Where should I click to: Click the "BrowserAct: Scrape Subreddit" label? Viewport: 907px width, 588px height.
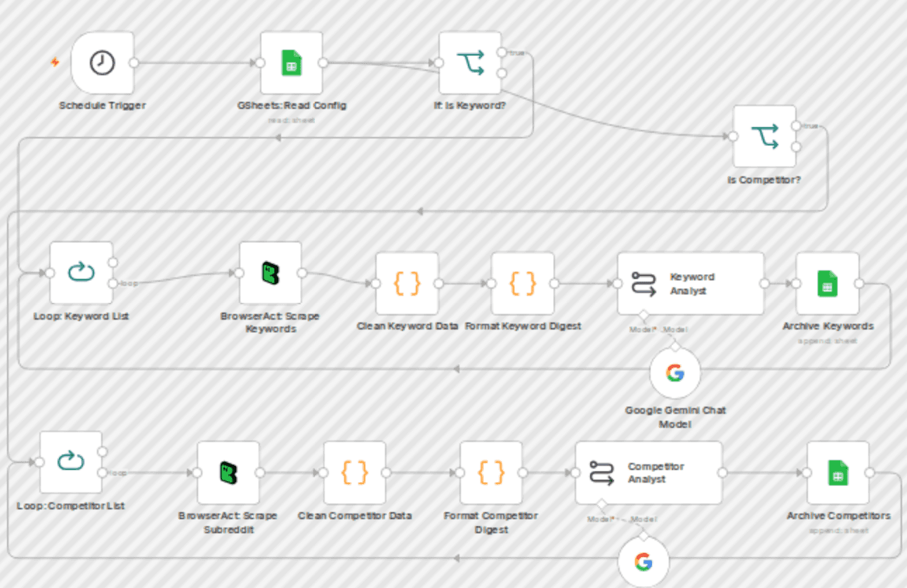(x=228, y=522)
